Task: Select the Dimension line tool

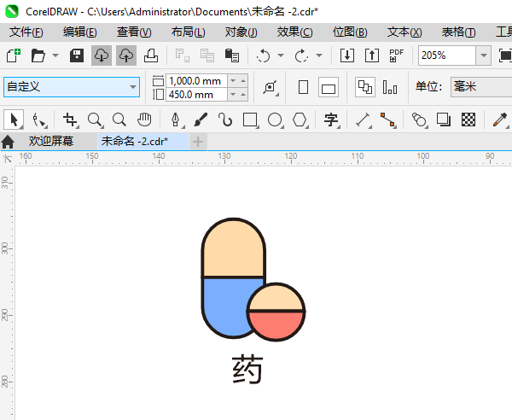Action: tap(364, 120)
